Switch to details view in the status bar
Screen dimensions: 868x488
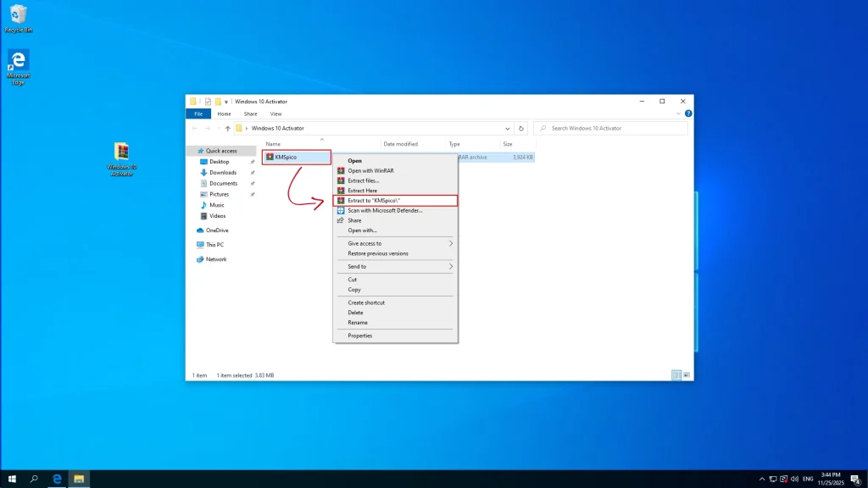[x=676, y=374]
